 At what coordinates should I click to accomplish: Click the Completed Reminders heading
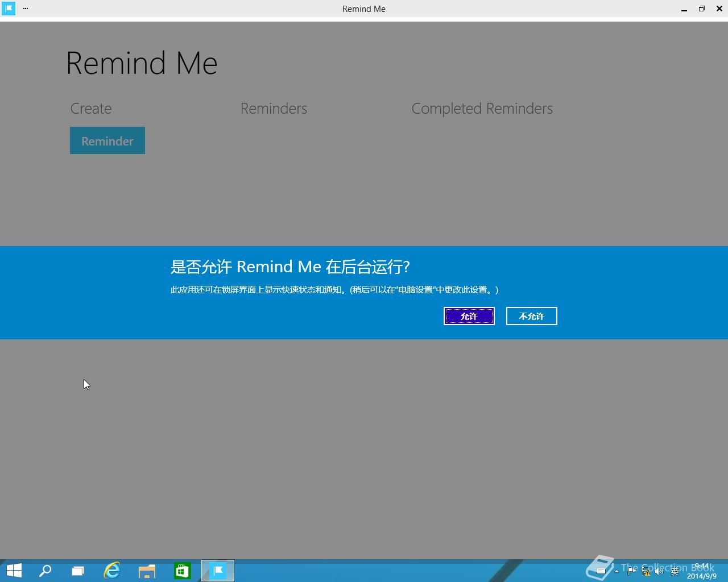coord(482,109)
